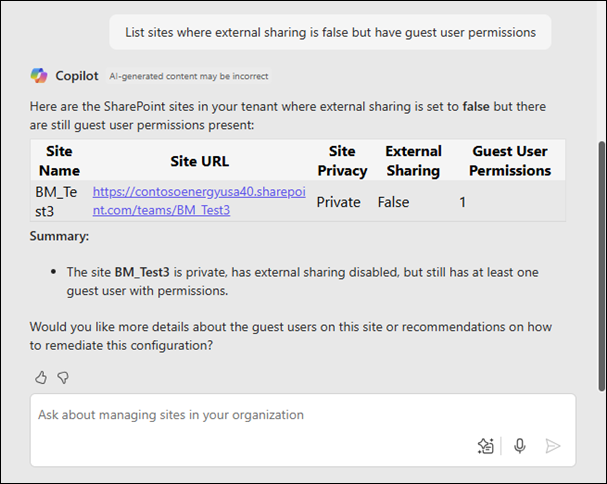Click the Site Name column header
Screen dimensions: 607x484
coord(59,161)
